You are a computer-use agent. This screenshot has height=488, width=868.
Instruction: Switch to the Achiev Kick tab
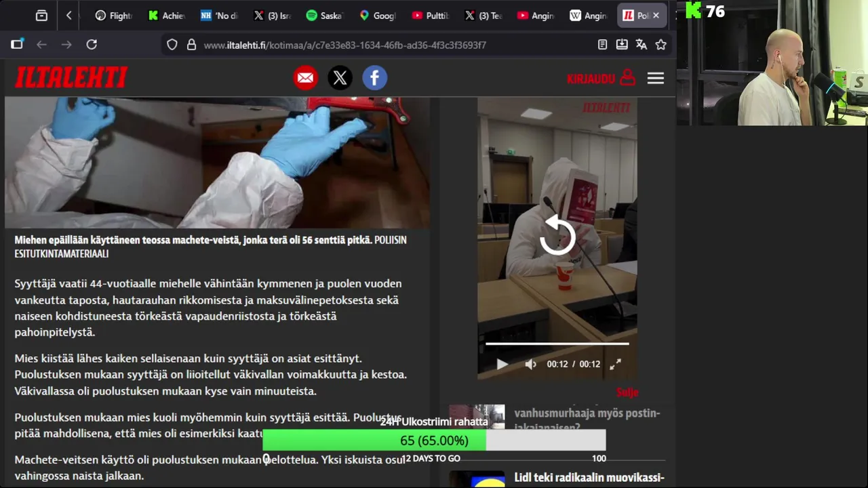(166, 15)
